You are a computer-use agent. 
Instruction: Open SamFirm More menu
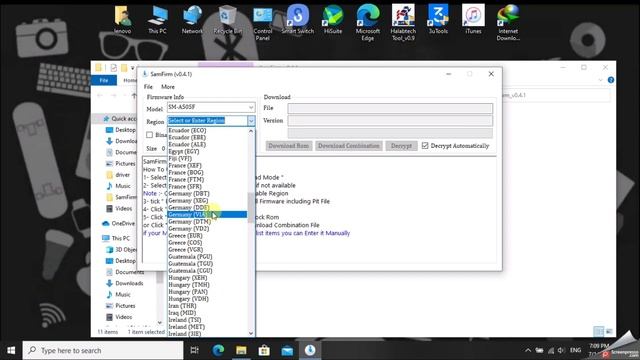click(168, 87)
